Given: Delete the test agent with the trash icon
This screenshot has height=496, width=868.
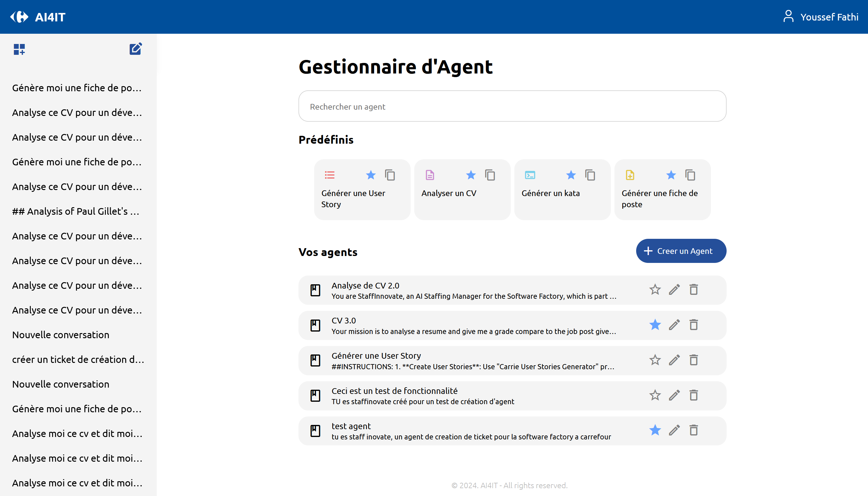Looking at the screenshot, I should pos(694,430).
